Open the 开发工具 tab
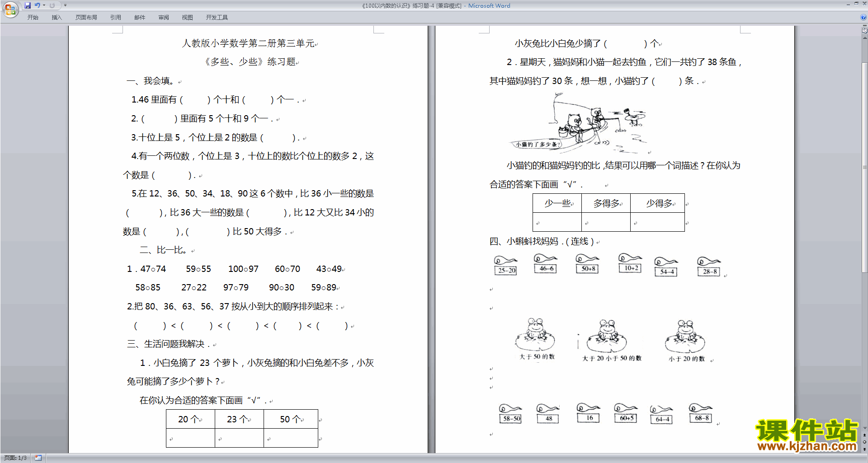This screenshot has height=463, width=868. click(x=217, y=18)
